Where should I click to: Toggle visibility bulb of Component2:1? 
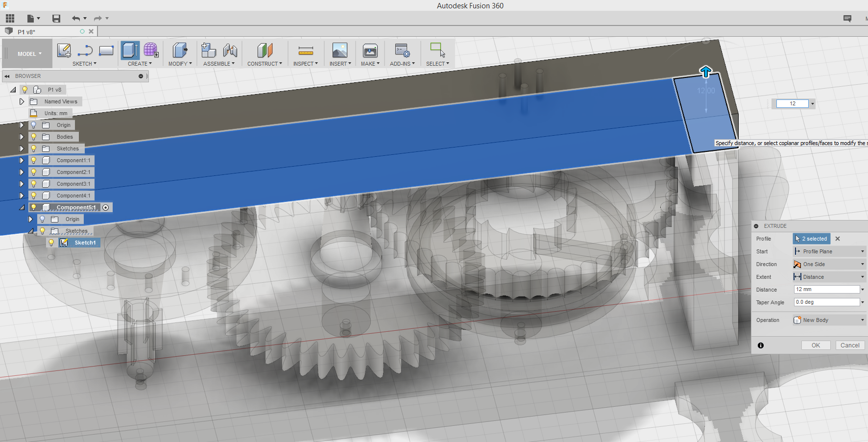click(x=34, y=172)
